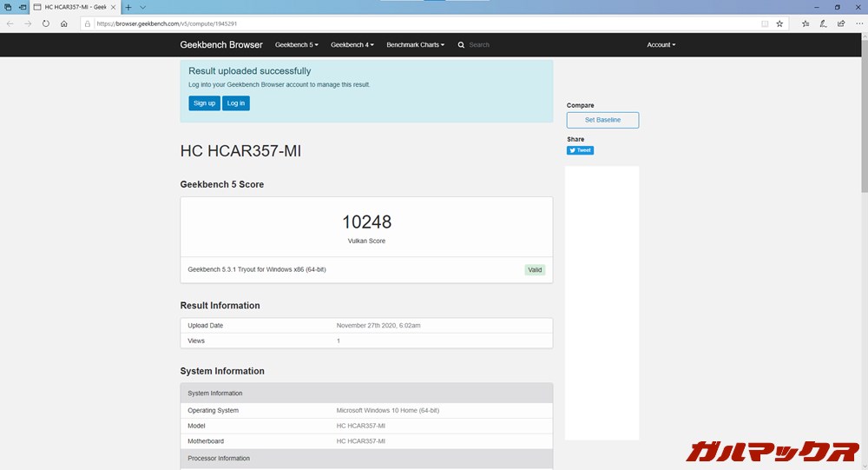
Task: Open the Share this page icon
Action: click(840, 23)
